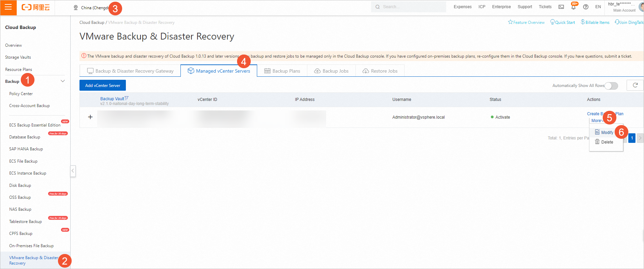The height and width of the screenshot is (269, 644).
Task: Click the Activate status cell
Action: pyautogui.click(x=500, y=117)
